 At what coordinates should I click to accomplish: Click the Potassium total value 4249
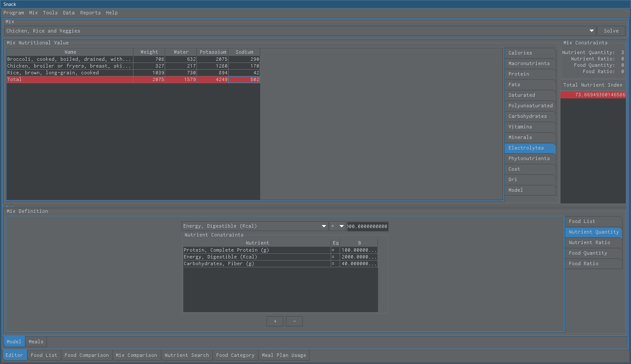point(212,79)
